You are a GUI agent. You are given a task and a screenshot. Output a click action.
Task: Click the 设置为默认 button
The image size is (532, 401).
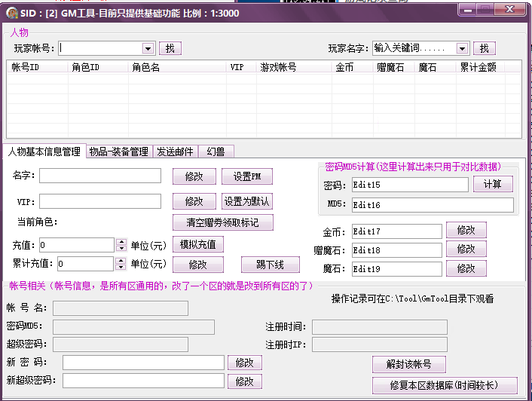click(246, 201)
